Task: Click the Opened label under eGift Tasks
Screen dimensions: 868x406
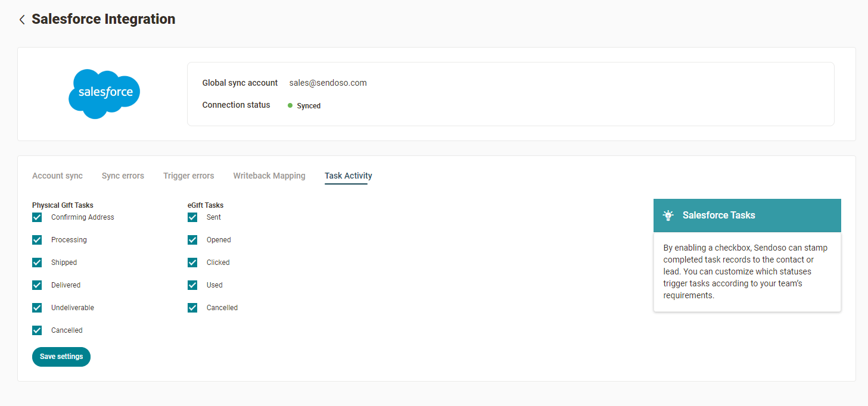Action: tap(219, 240)
